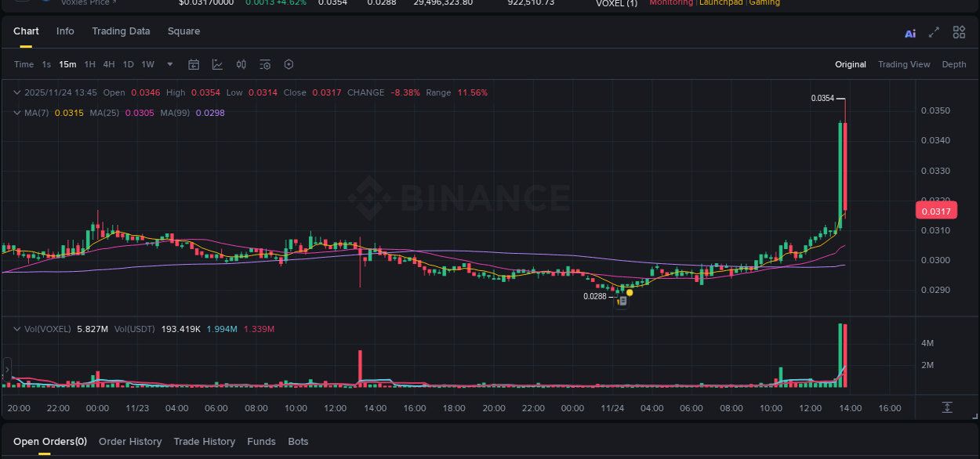This screenshot has height=459, width=980.
Task: Open the technical indicators icon
Action: coord(241,64)
